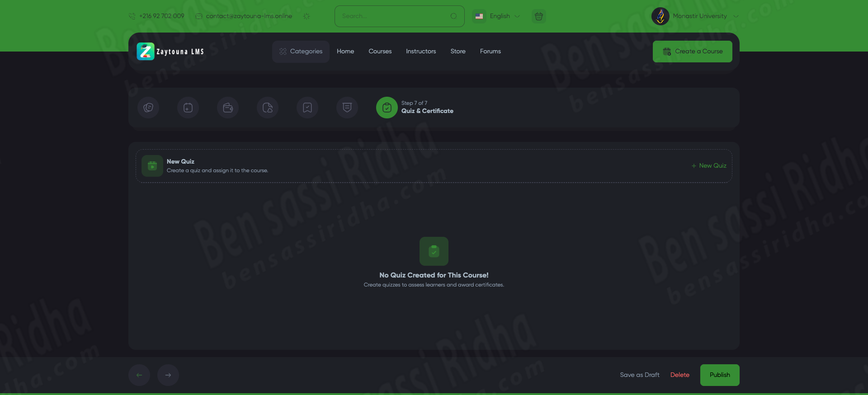Navigate to the Instructors page
868x395 pixels.
[x=420, y=52]
